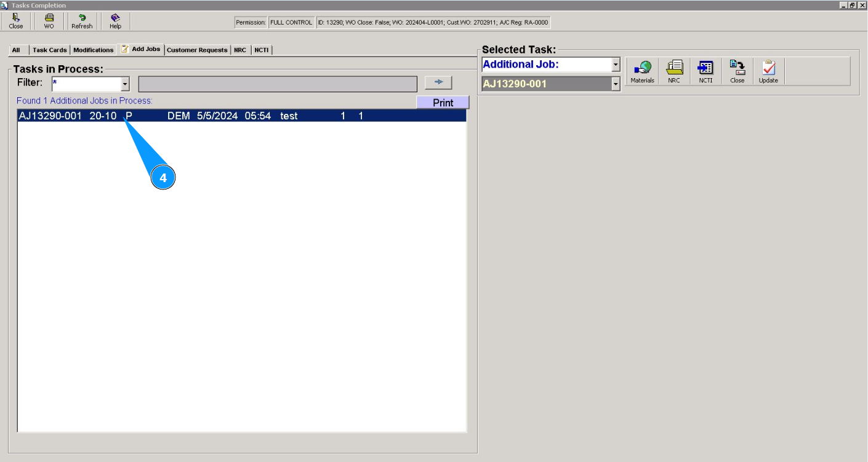Switch to the All tab
Screen dimensions: 868x462
click(x=16, y=50)
